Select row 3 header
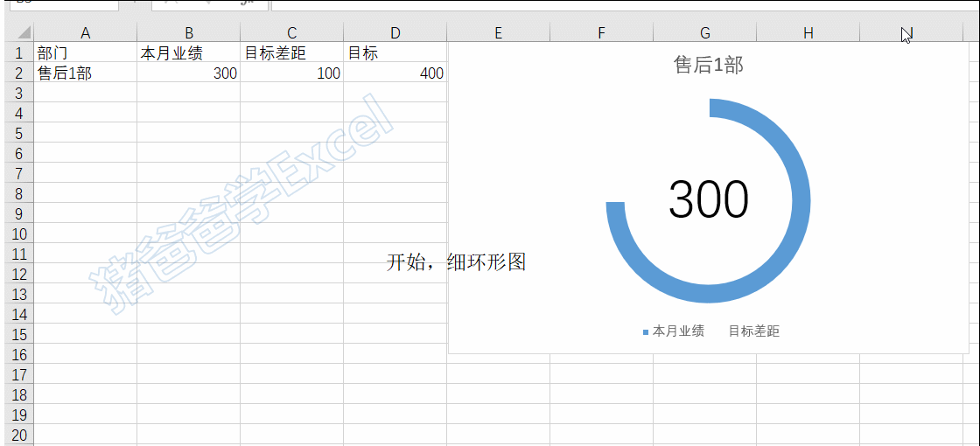 click(18, 93)
